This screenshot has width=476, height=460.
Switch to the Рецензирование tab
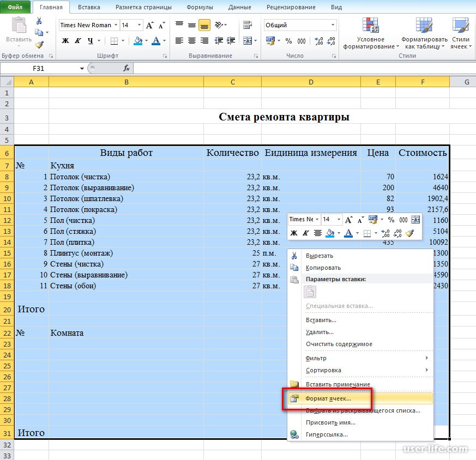(x=291, y=7)
